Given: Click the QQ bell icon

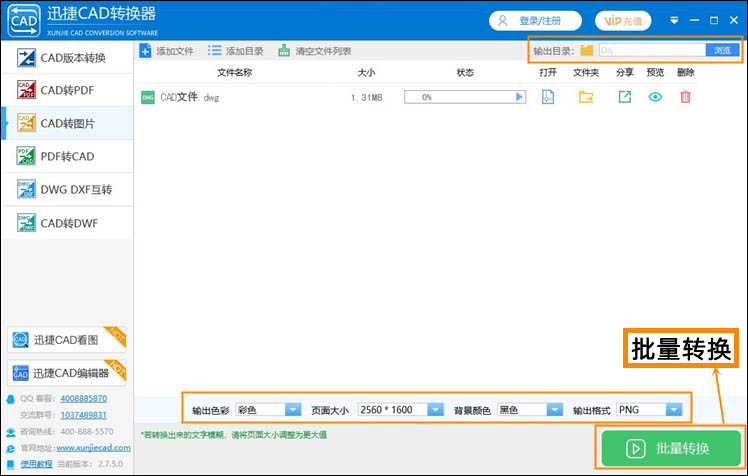Looking at the screenshot, I should (x=10, y=399).
